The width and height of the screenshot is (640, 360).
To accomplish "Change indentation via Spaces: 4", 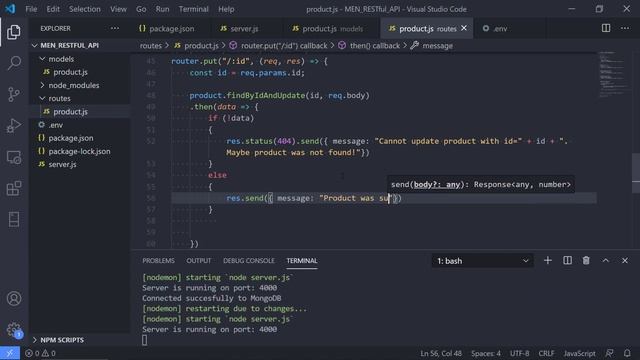I will pos(486,353).
